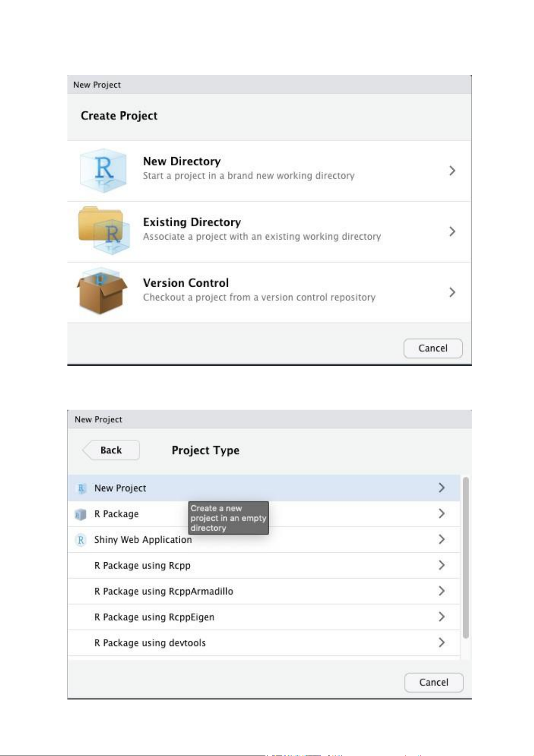
Task: Click 'Start a project in a brand new working directory'
Action: click(x=248, y=176)
